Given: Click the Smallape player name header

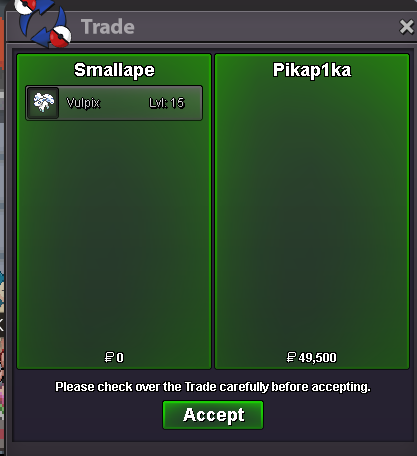Looking at the screenshot, I should pos(114,70).
